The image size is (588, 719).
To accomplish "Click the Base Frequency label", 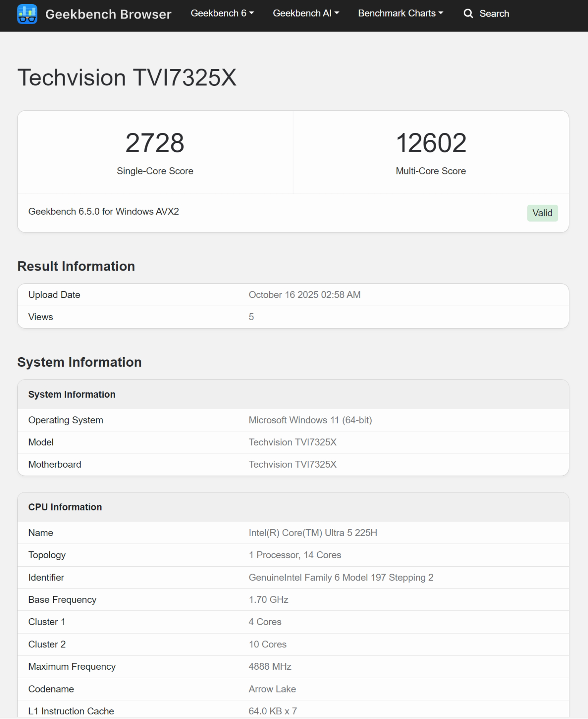I will [x=62, y=600].
